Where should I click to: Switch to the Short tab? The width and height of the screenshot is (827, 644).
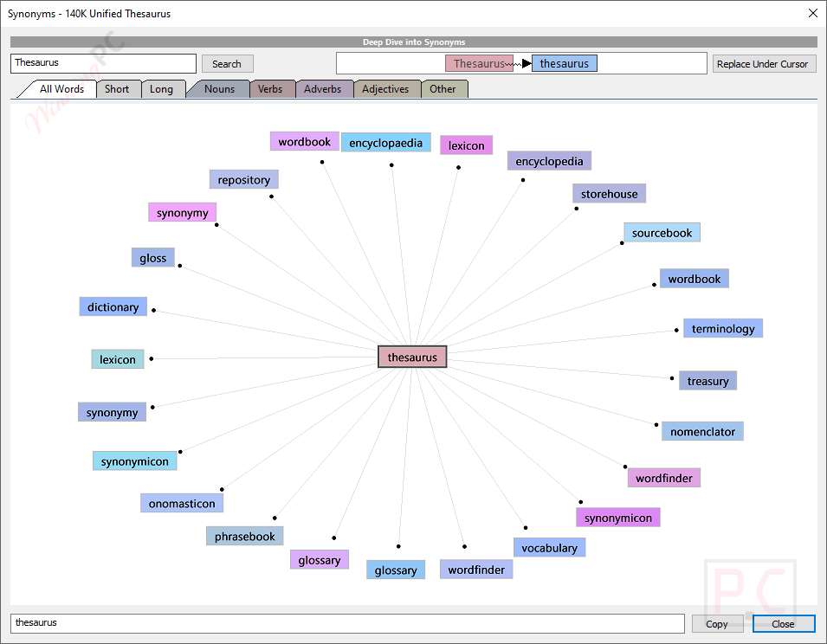click(117, 89)
